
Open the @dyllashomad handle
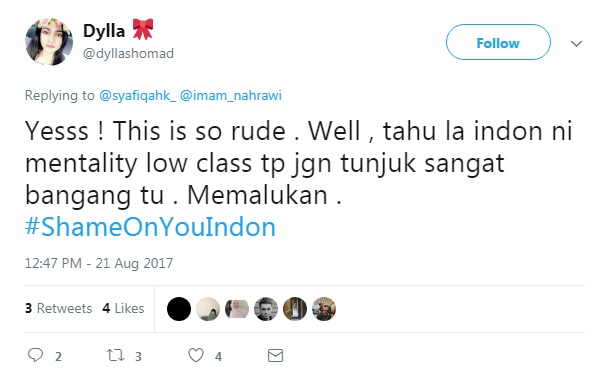[128, 53]
